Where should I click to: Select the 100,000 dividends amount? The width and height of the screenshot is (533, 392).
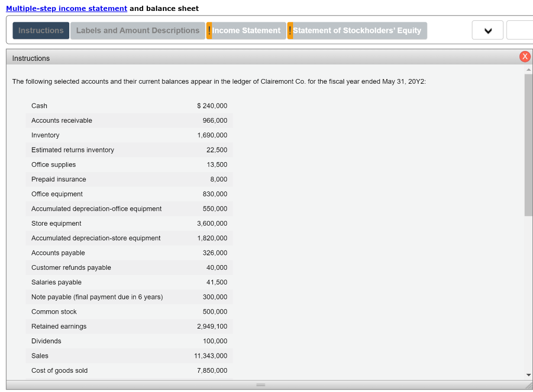pyautogui.click(x=215, y=341)
